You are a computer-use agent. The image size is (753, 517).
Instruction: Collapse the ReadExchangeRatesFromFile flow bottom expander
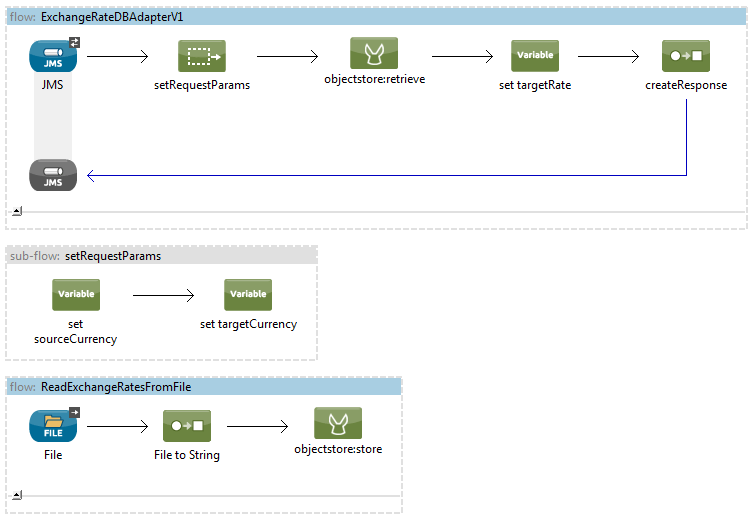(17, 494)
